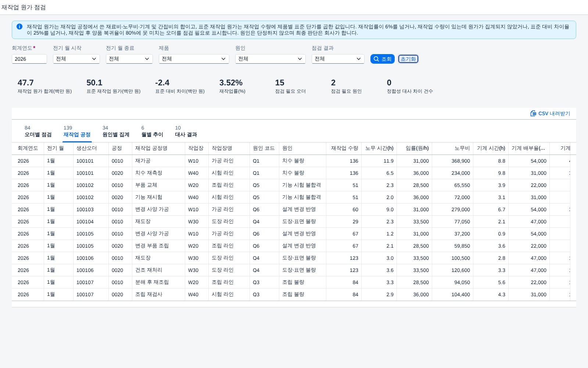The image size is (588, 368).
Task: Click the 점검 필요 오더 KPI value 15
Action: point(280,83)
